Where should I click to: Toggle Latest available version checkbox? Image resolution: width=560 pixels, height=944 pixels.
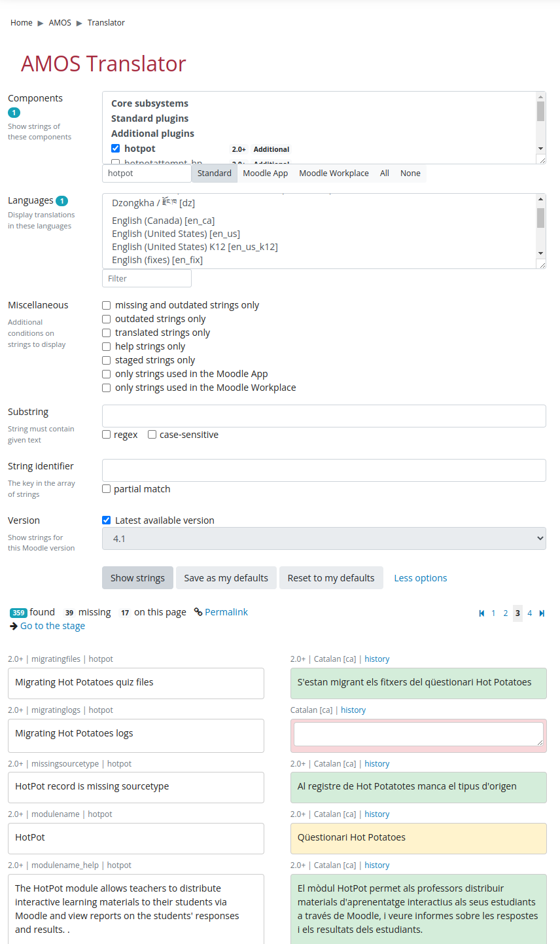[x=106, y=520]
